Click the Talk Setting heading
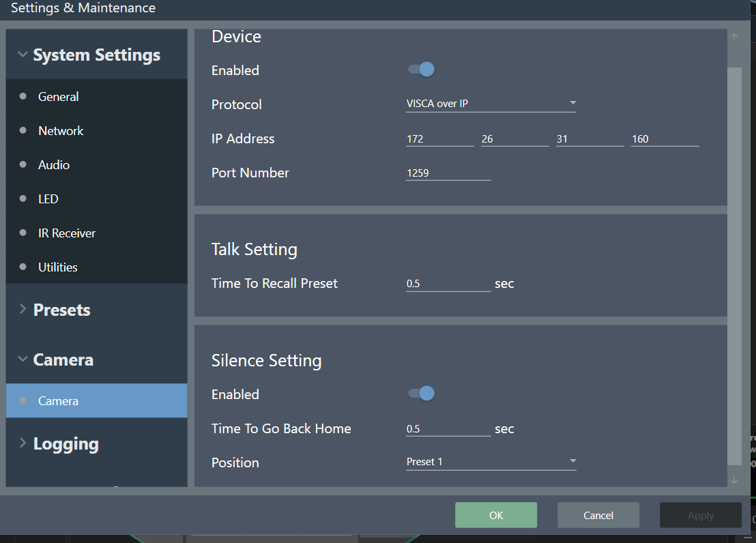The height and width of the screenshot is (543, 756). pyautogui.click(x=255, y=249)
